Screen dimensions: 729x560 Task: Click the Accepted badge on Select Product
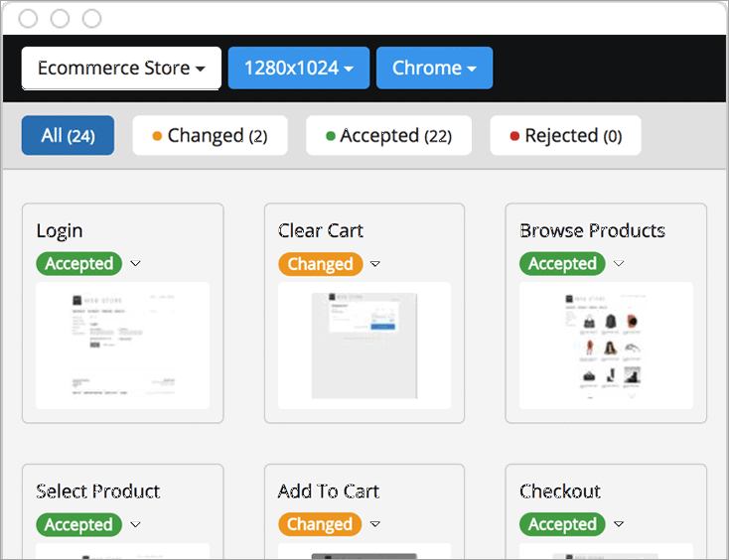[79, 524]
